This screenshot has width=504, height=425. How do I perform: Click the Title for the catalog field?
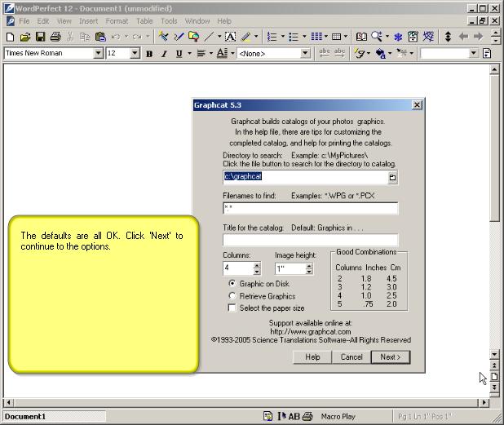tap(311, 240)
